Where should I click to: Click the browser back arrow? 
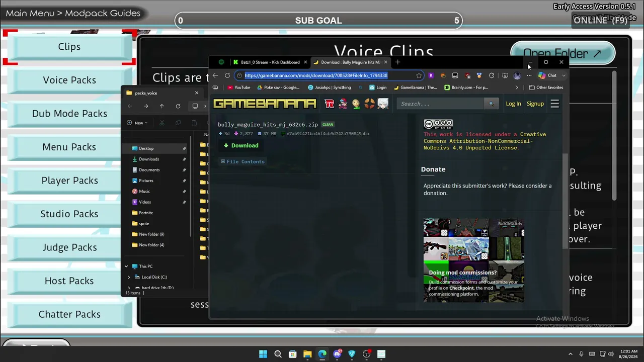point(215,75)
